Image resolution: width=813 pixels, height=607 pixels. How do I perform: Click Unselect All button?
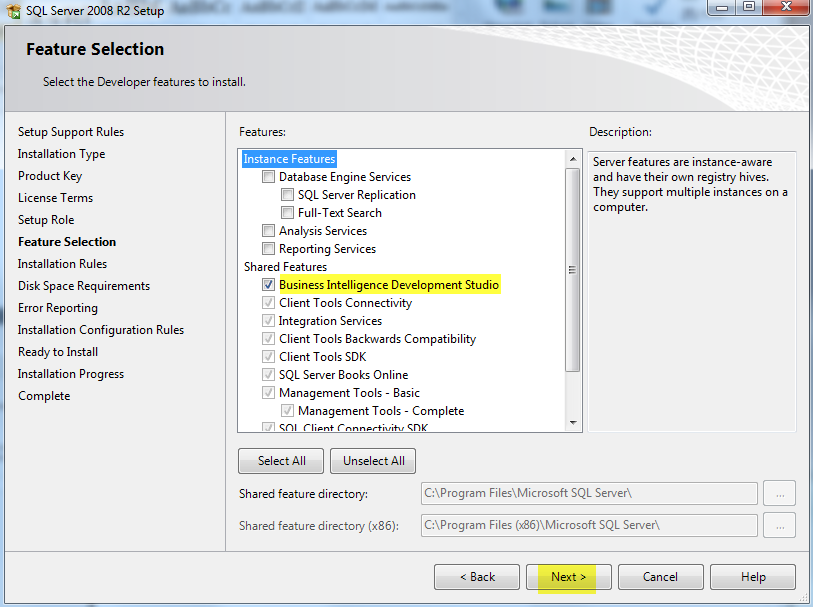(373, 461)
